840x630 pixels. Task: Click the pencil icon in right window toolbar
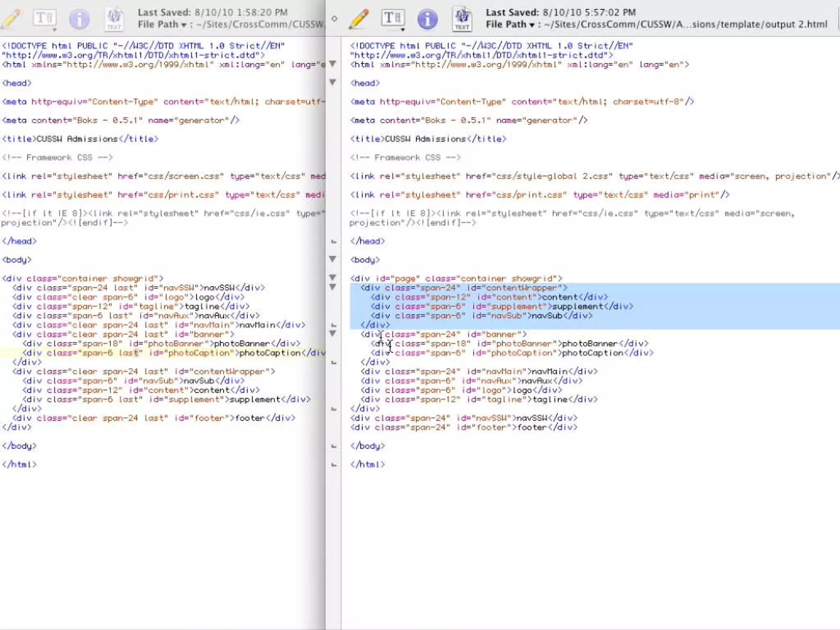[359, 19]
